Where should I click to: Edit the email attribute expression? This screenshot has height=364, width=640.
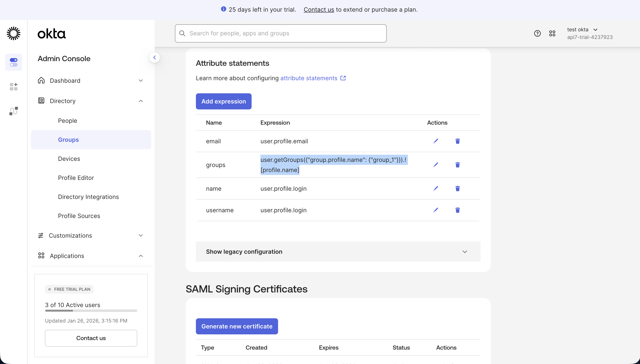(436, 141)
